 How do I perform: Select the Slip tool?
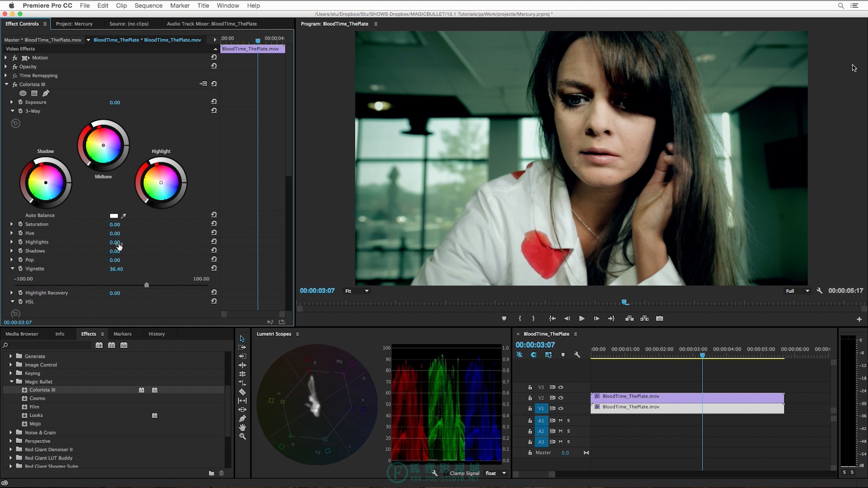pyautogui.click(x=242, y=401)
